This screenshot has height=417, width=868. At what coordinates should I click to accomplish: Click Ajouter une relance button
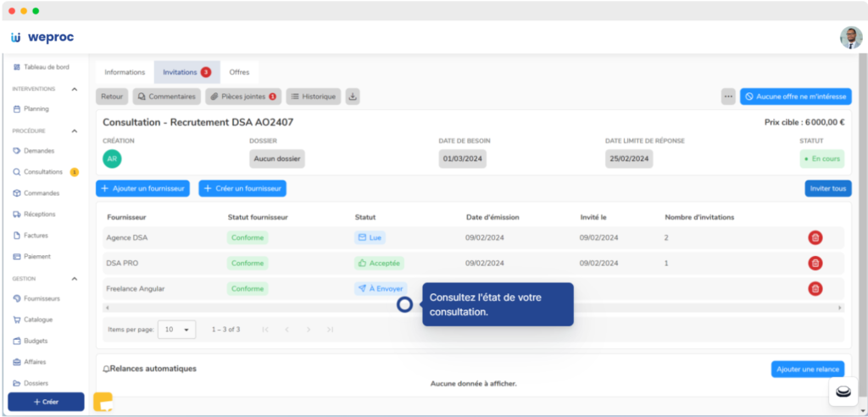click(x=807, y=369)
